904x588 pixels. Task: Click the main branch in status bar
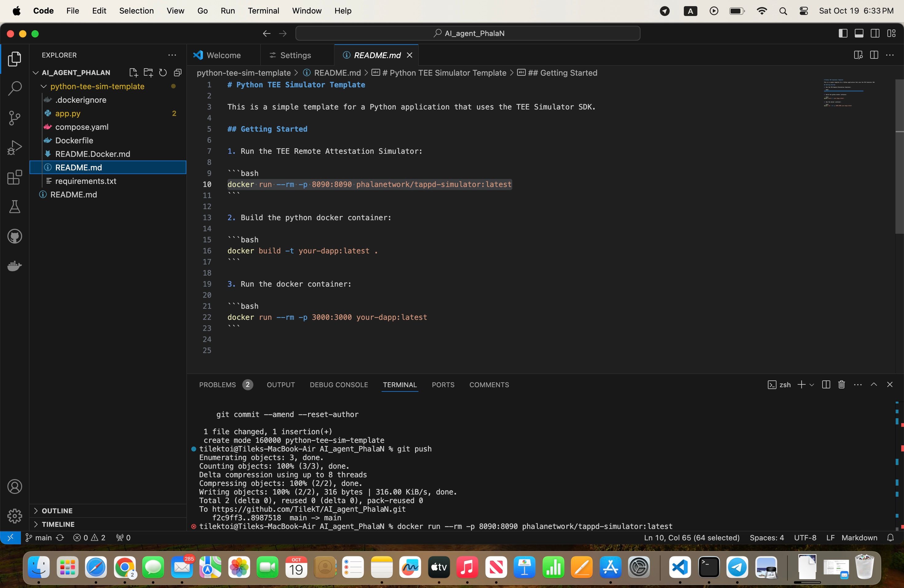39,538
